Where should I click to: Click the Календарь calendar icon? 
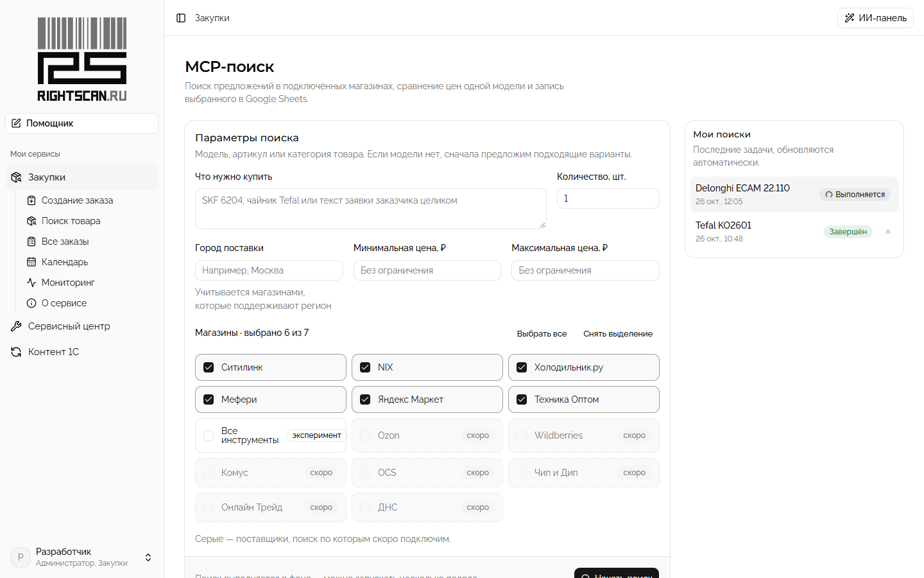coord(31,262)
